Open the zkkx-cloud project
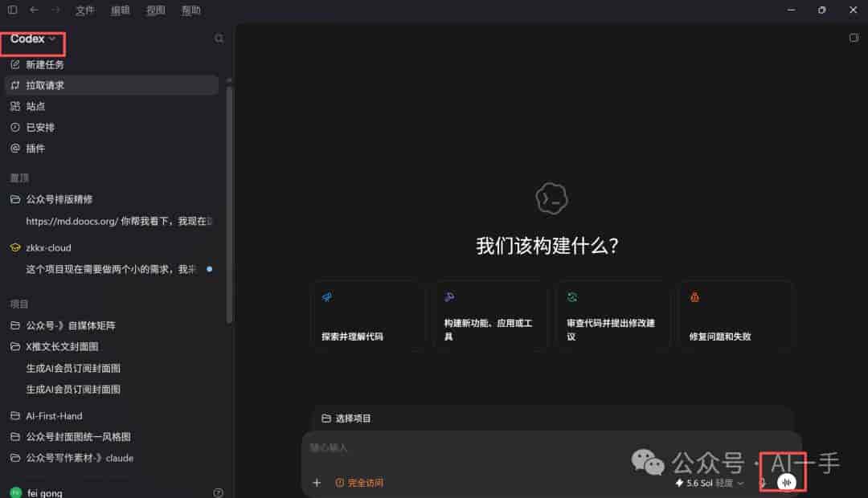The height and width of the screenshot is (498, 868). click(x=111, y=247)
